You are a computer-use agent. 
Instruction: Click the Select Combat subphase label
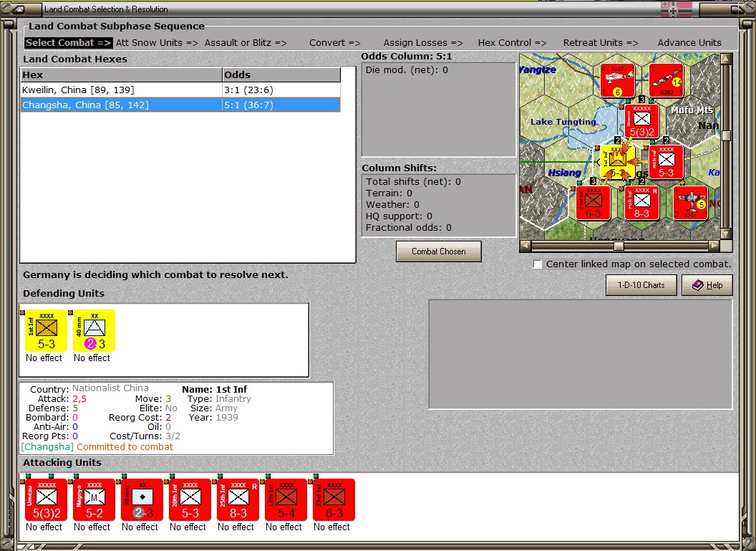(68, 42)
